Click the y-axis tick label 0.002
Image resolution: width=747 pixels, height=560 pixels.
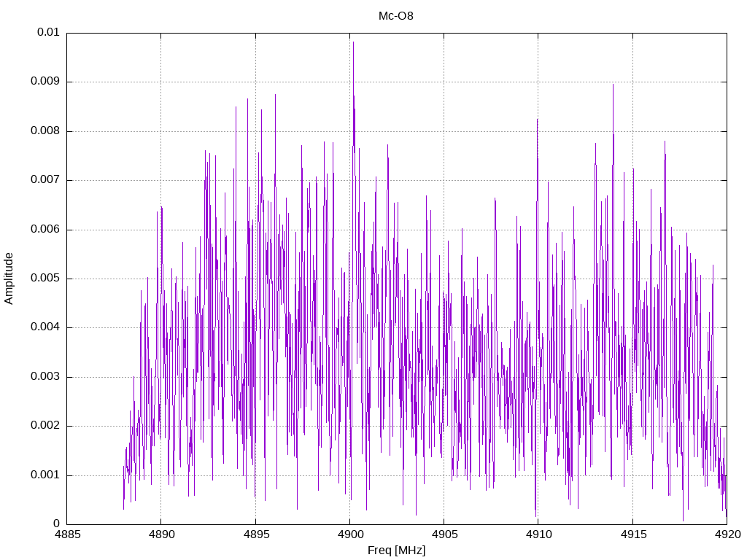[x=45, y=426]
